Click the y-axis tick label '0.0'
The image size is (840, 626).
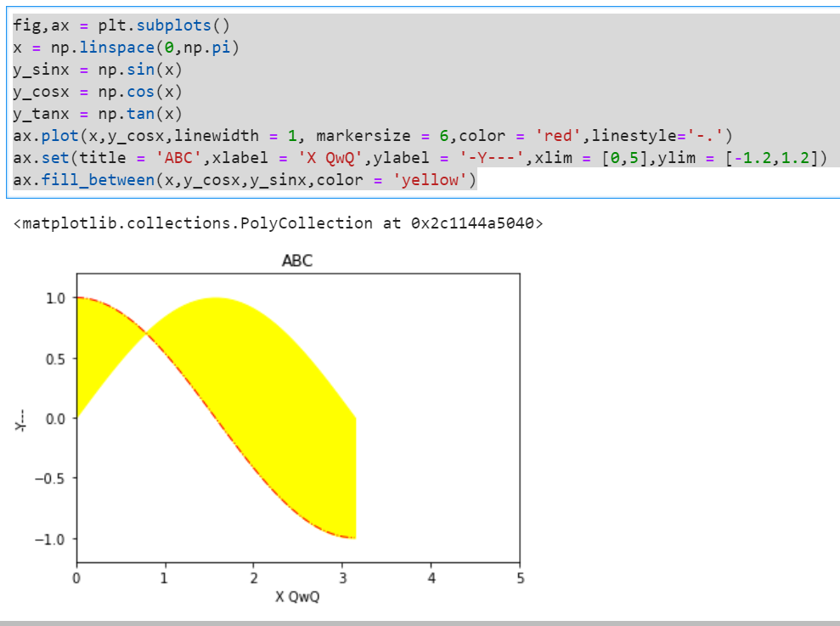[x=56, y=419]
